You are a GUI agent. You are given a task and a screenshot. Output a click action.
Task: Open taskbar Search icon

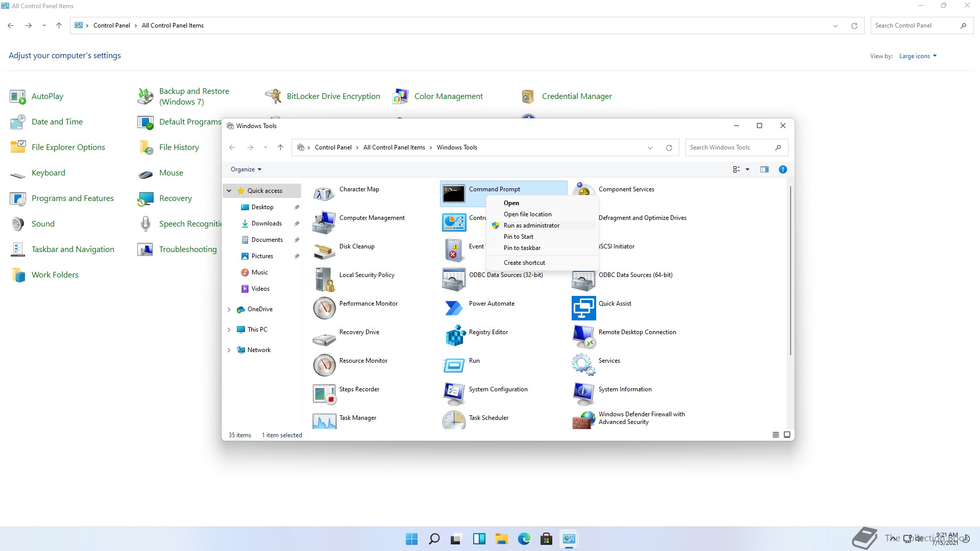tap(434, 539)
